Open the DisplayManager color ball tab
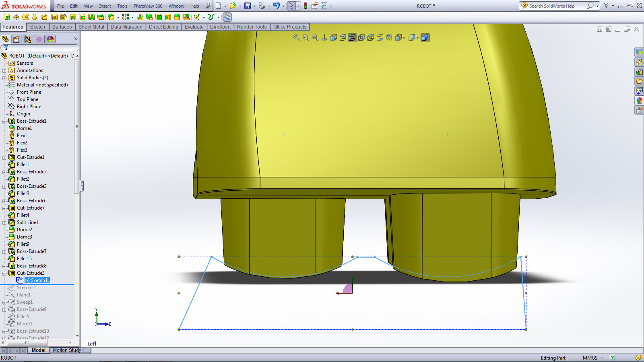644x362 pixels. tap(50, 39)
